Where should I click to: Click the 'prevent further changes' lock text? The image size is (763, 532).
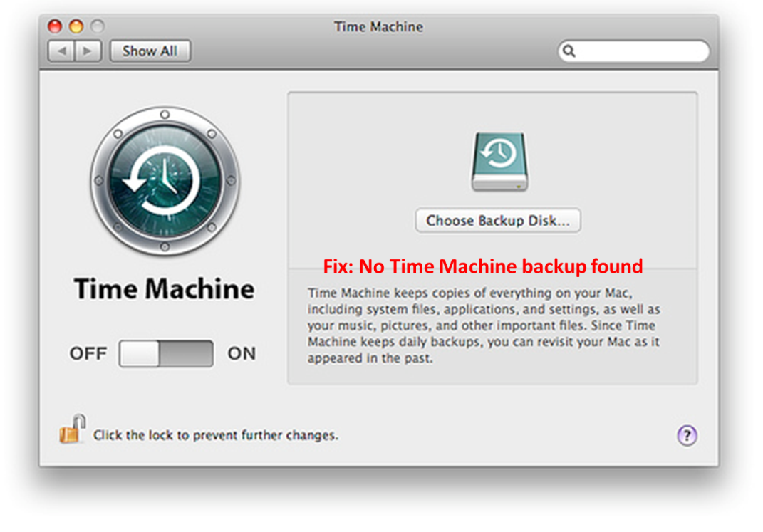tap(216, 435)
